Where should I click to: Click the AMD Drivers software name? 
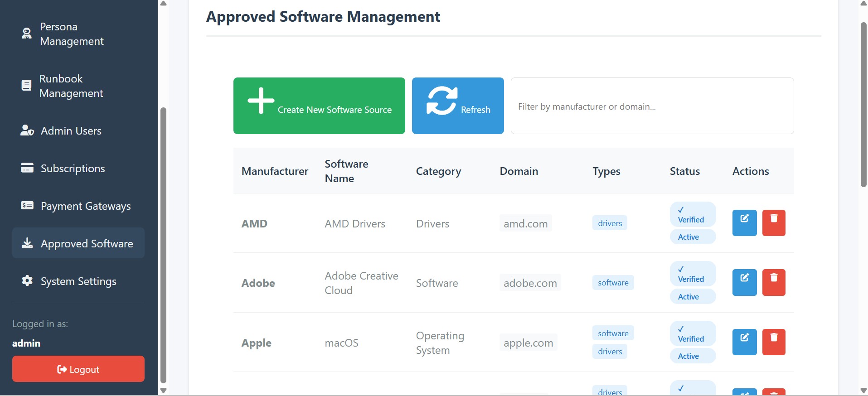(355, 223)
